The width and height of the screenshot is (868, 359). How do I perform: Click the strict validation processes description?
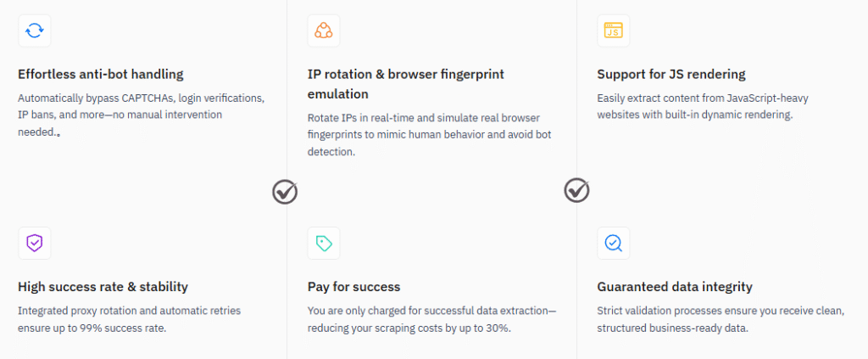point(721,318)
